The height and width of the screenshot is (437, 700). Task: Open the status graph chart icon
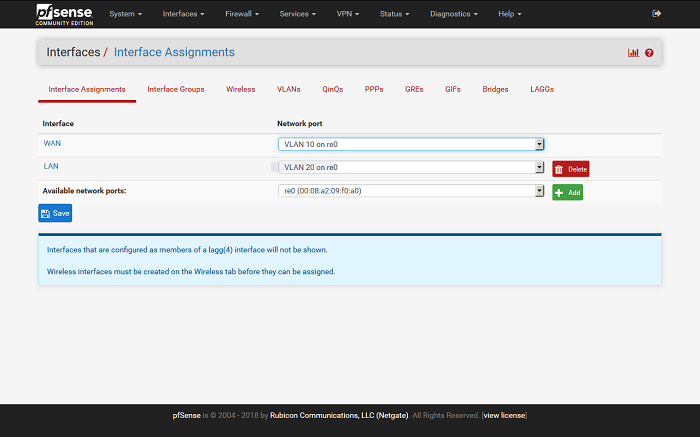tap(633, 52)
